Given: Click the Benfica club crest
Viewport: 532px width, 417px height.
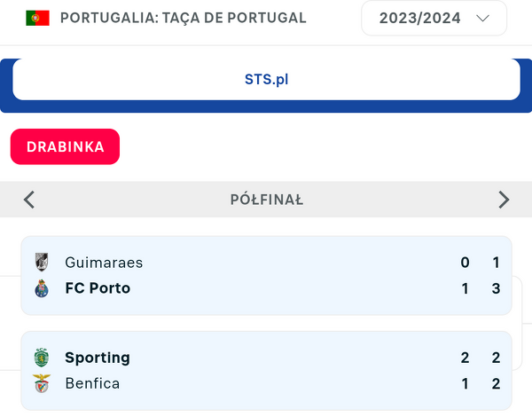Looking at the screenshot, I should [42, 383].
